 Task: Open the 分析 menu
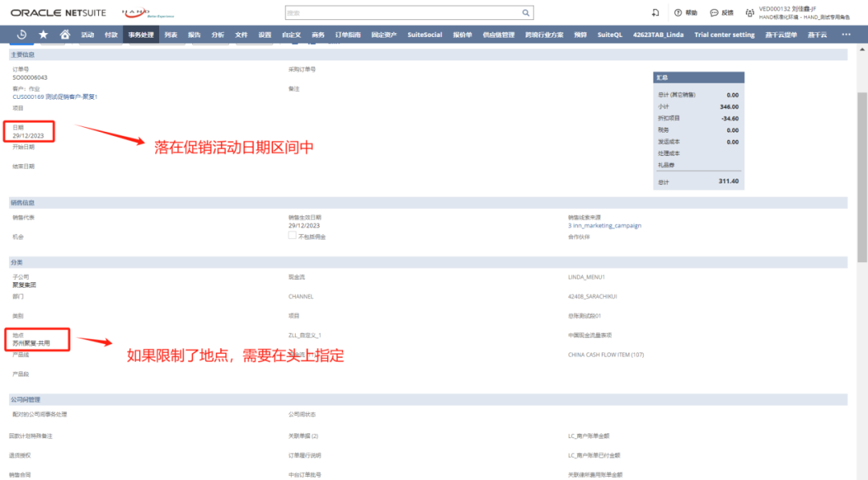pos(218,35)
